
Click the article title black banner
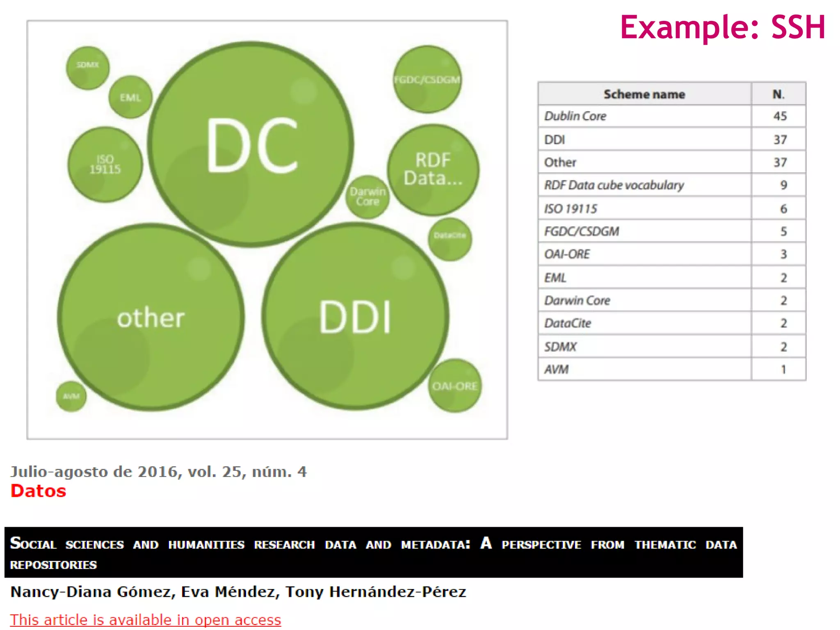(373, 552)
